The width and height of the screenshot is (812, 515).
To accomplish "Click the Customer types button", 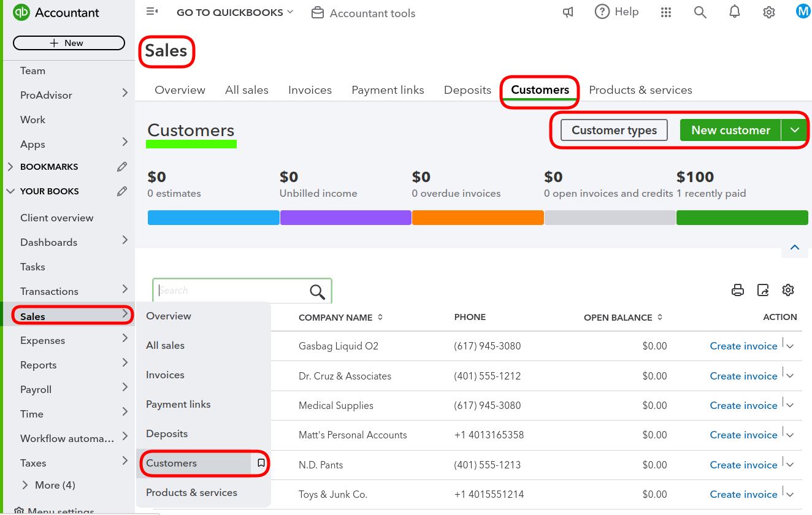I will (x=614, y=130).
